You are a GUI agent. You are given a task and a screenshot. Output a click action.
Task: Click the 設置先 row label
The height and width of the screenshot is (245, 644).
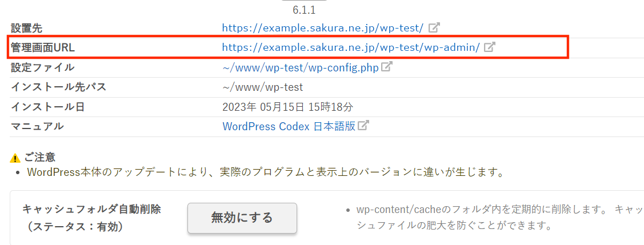pyautogui.click(x=26, y=28)
